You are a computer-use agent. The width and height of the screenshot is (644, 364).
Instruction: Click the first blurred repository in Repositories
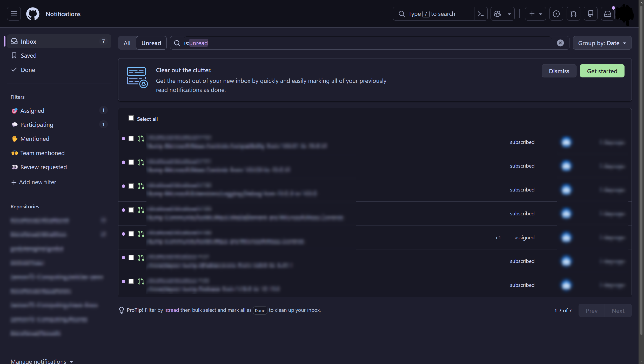point(59,220)
